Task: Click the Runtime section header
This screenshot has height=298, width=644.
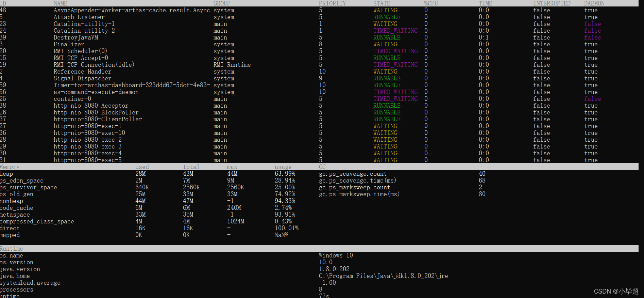Action: click(x=12, y=249)
